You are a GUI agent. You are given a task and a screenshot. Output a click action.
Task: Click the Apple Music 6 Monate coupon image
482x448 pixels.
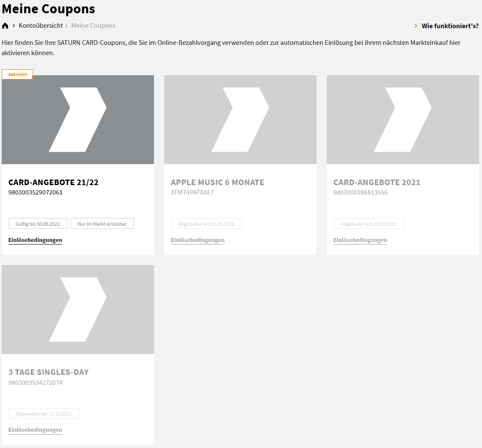(x=240, y=120)
